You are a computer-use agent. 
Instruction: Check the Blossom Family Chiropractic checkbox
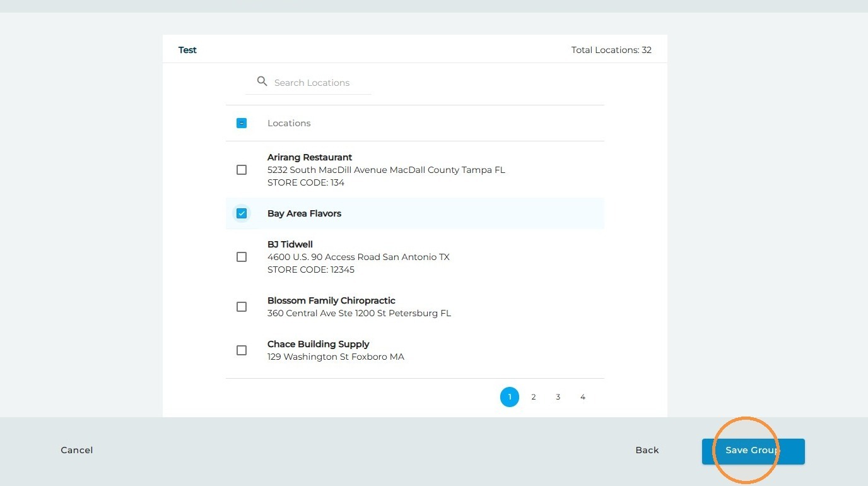[242, 307]
